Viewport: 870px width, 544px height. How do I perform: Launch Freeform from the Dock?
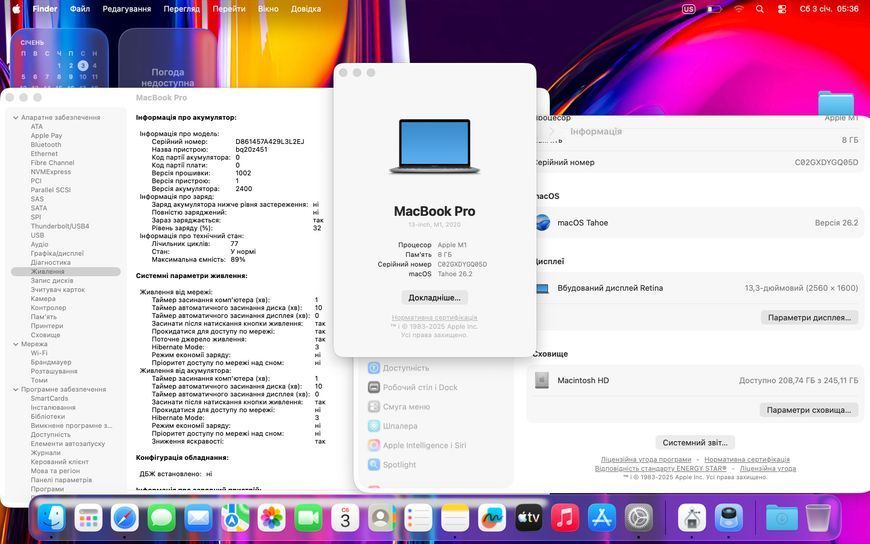point(492,518)
